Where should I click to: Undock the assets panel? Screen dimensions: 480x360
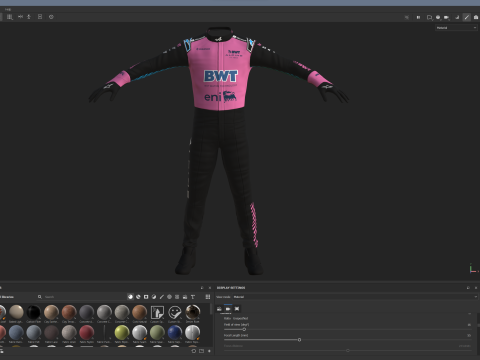click(x=202, y=288)
